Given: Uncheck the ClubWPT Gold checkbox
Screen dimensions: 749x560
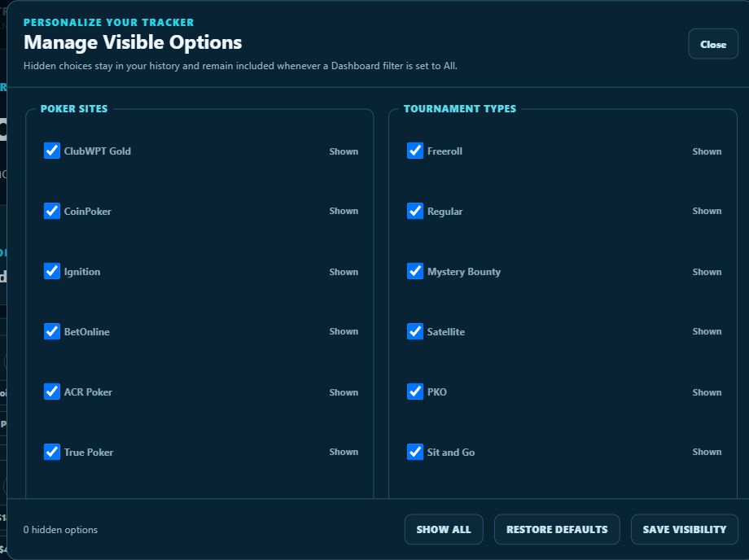Looking at the screenshot, I should point(51,151).
